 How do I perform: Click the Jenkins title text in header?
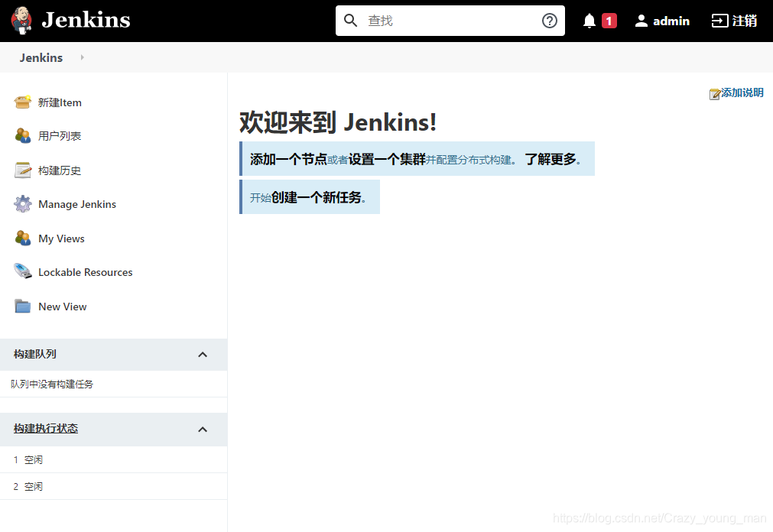86,20
